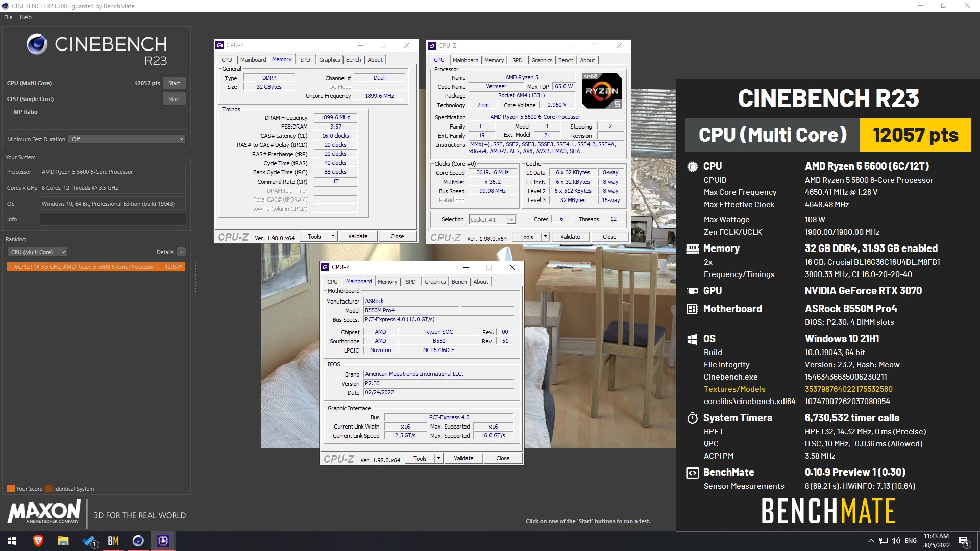The width and height of the screenshot is (980, 551).
Task: Open Tools dropdown arrow in CPU tab CPU-Z
Action: (545, 237)
